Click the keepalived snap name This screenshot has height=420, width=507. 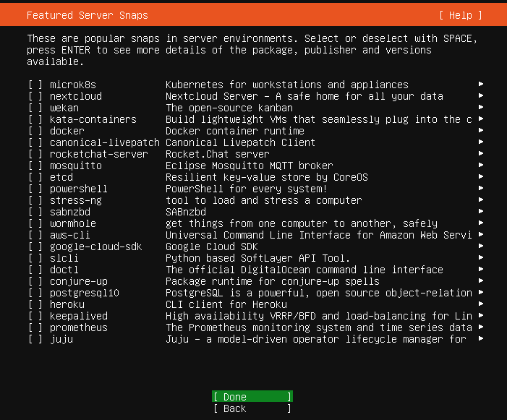pyautogui.click(x=79, y=316)
